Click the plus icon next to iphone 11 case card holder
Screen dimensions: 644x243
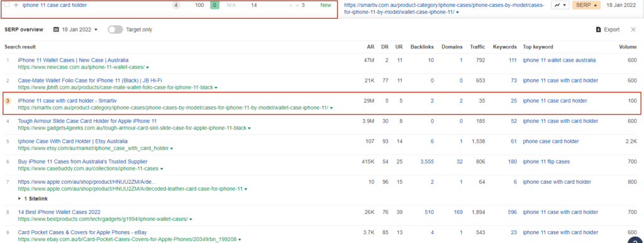(x=16, y=5)
